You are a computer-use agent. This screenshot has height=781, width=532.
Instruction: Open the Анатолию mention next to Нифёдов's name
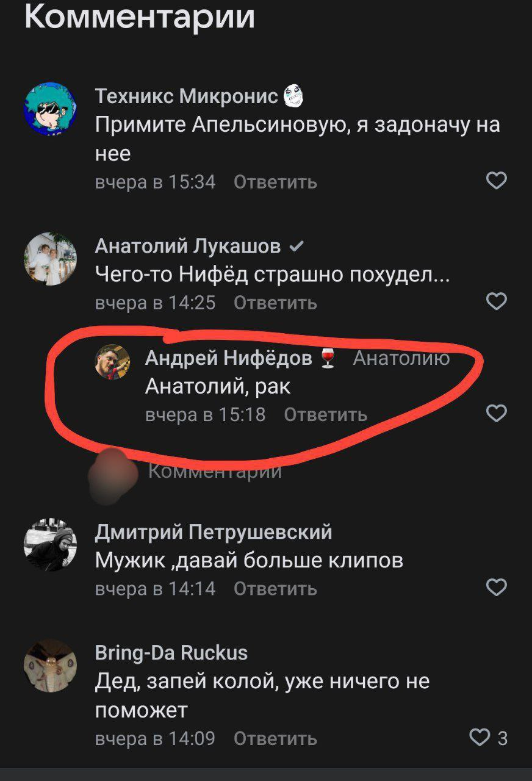(x=401, y=358)
